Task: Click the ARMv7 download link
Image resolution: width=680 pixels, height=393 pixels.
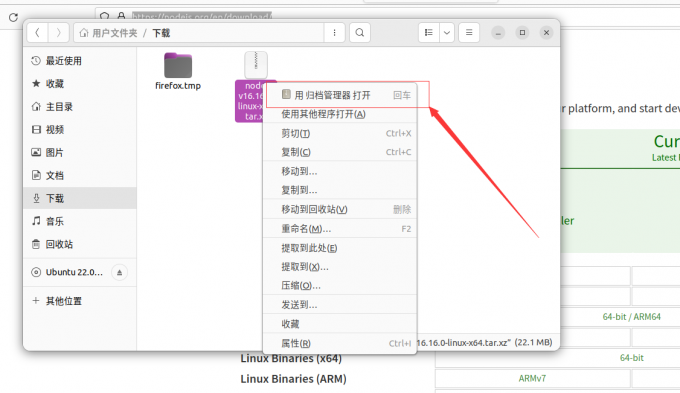Action: coord(532,378)
